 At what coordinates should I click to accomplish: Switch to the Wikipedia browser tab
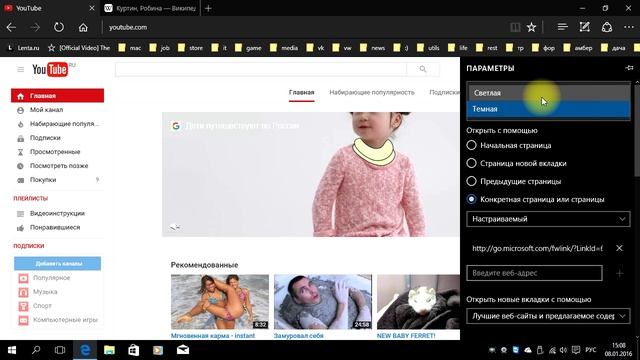149,8
